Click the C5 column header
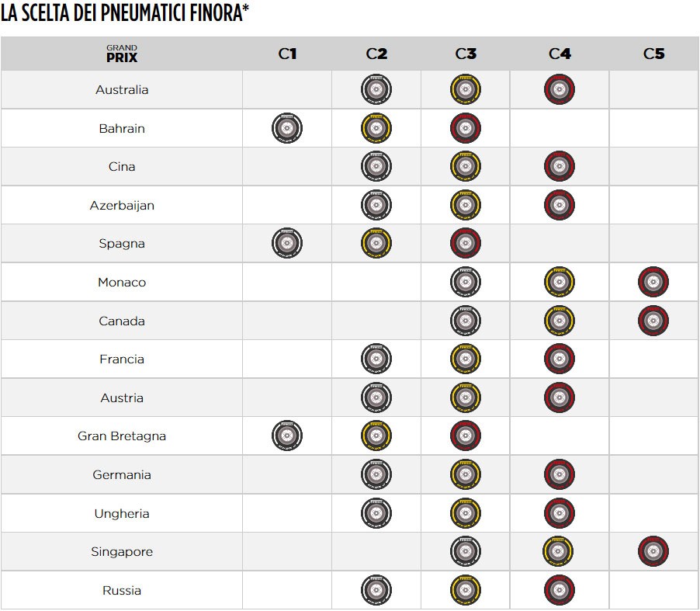The image size is (700, 611). 653,54
